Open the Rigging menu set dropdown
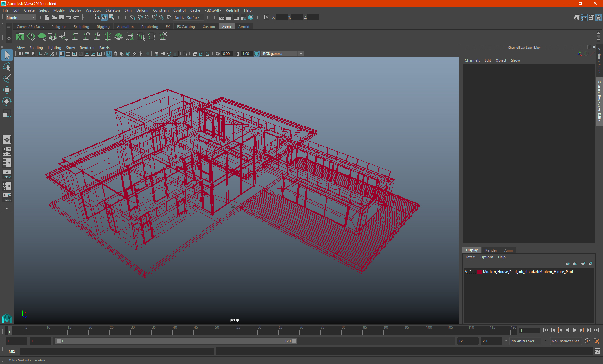Viewport: 603px width, 364px height. 21,18
